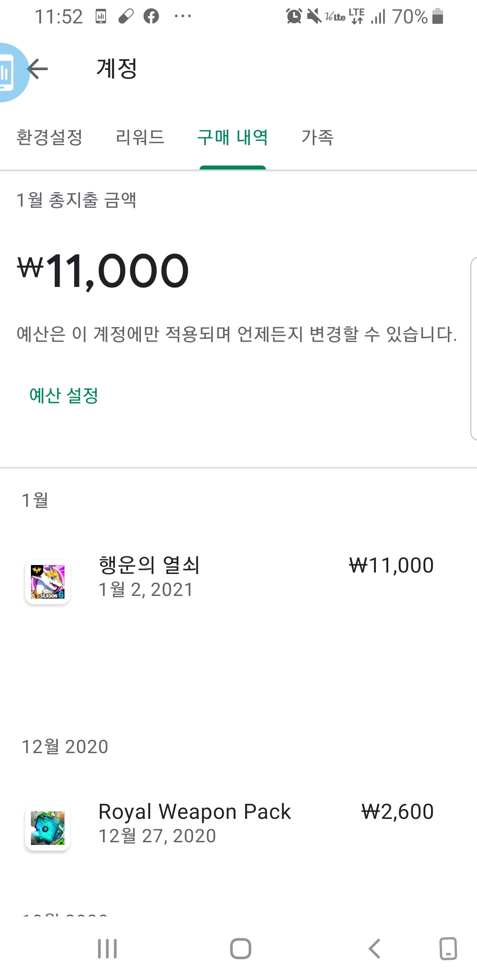The height and width of the screenshot is (980, 477).
Task: Tap the 예산 설정 link
Action: (64, 396)
